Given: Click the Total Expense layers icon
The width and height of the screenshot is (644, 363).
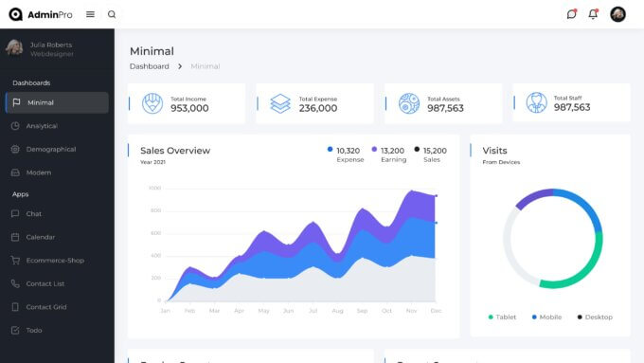Looking at the screenshot, I should 280,103.
